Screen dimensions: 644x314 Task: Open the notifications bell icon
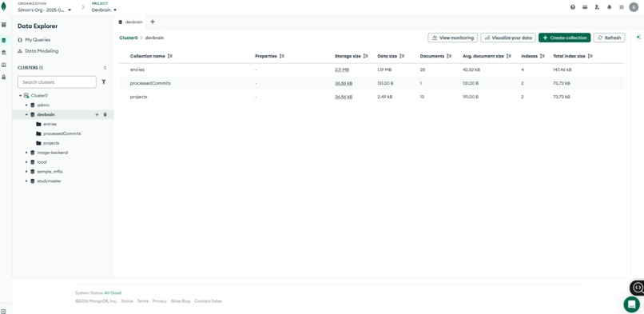click(x=609, y=7)
